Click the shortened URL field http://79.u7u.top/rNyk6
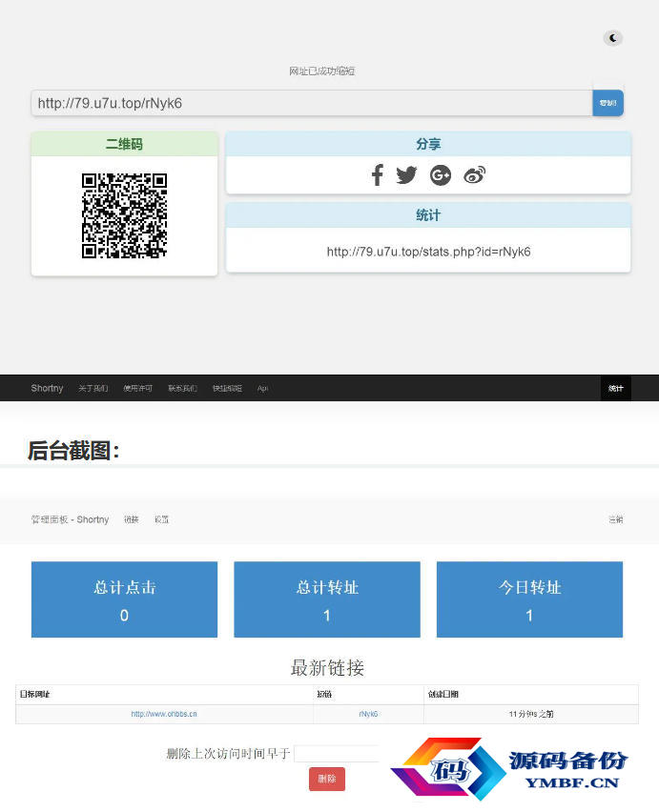The image size is (659, 812). pyautogui.click(x=312, y=103)
